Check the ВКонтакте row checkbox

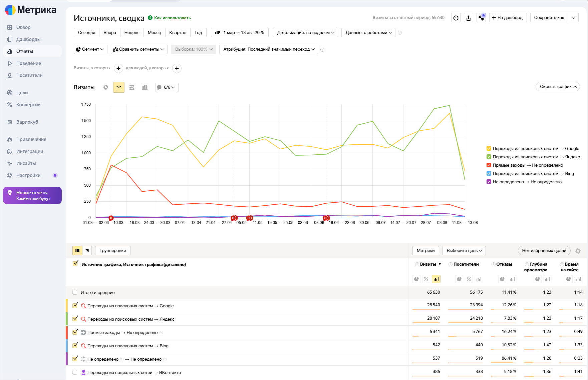75,372
